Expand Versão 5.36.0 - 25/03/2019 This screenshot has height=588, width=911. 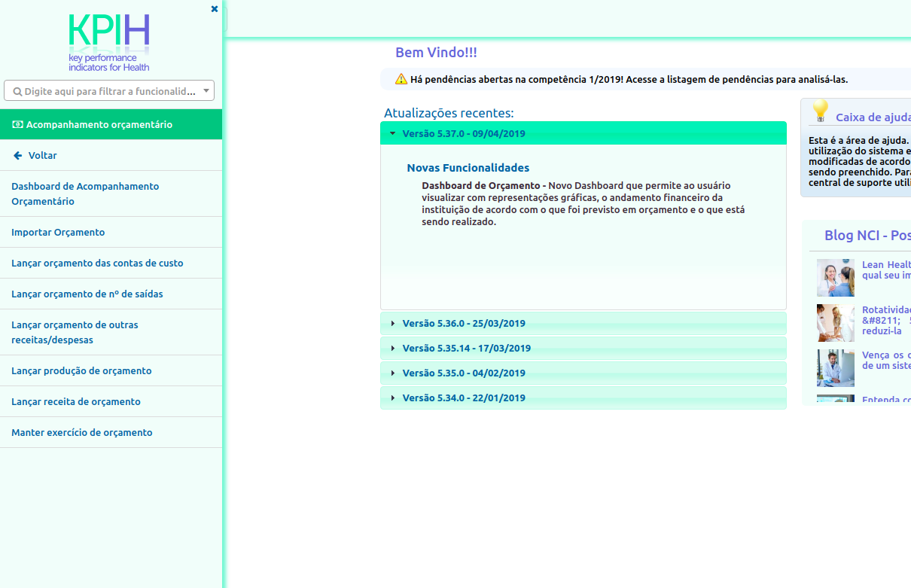pos(583,323)
